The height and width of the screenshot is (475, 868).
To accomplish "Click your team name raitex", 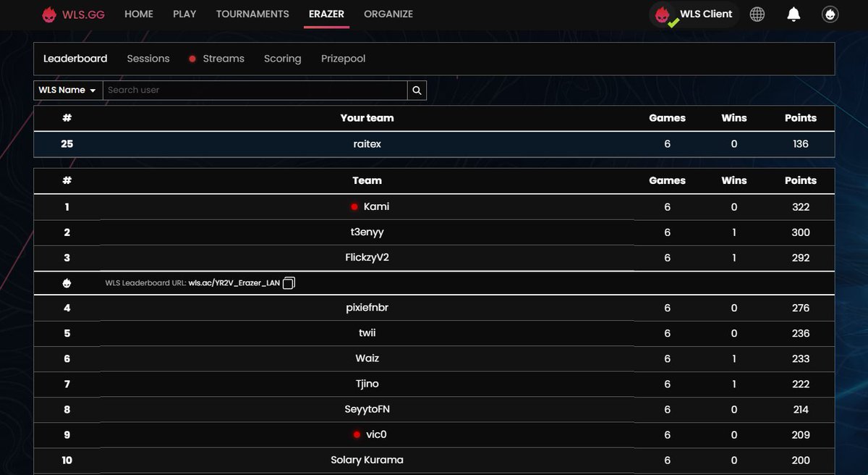I will click(367, 144).
